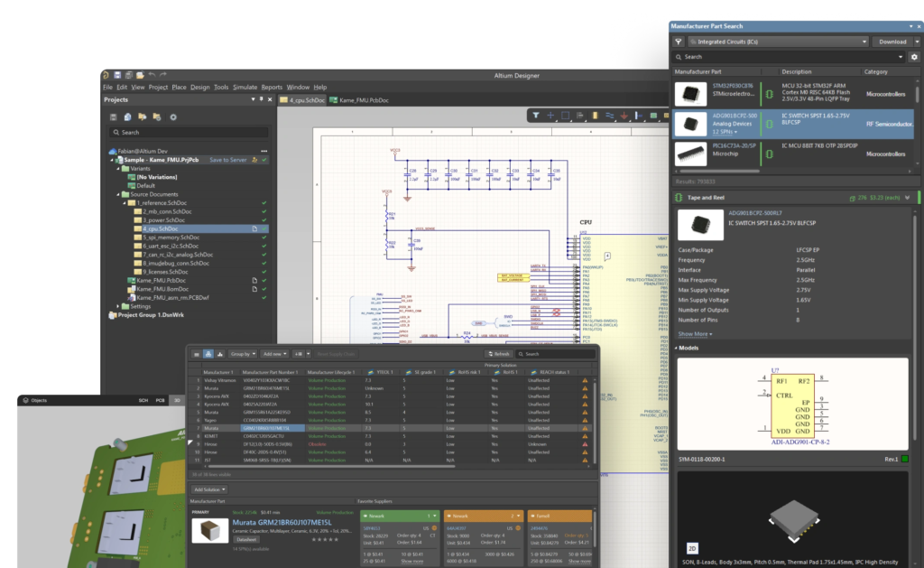Click the Undo arrow in title bar
924x568 pixels.
tap(152, 75)
